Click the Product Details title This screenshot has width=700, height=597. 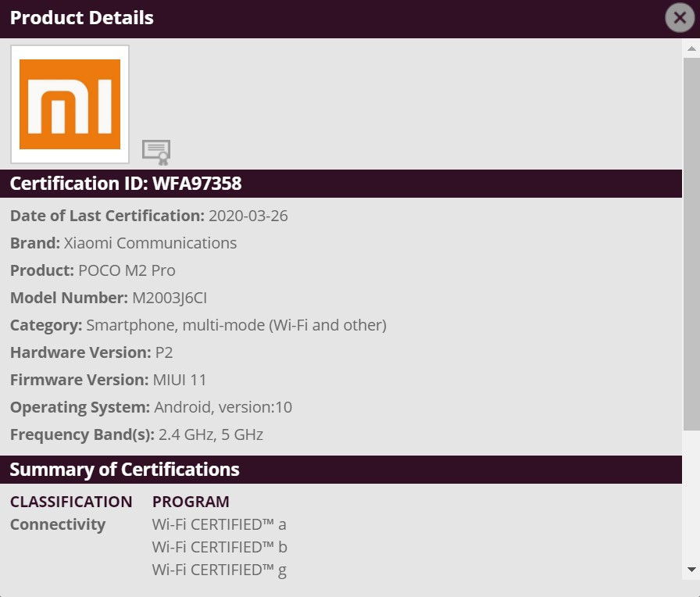(x=82, y=18)
